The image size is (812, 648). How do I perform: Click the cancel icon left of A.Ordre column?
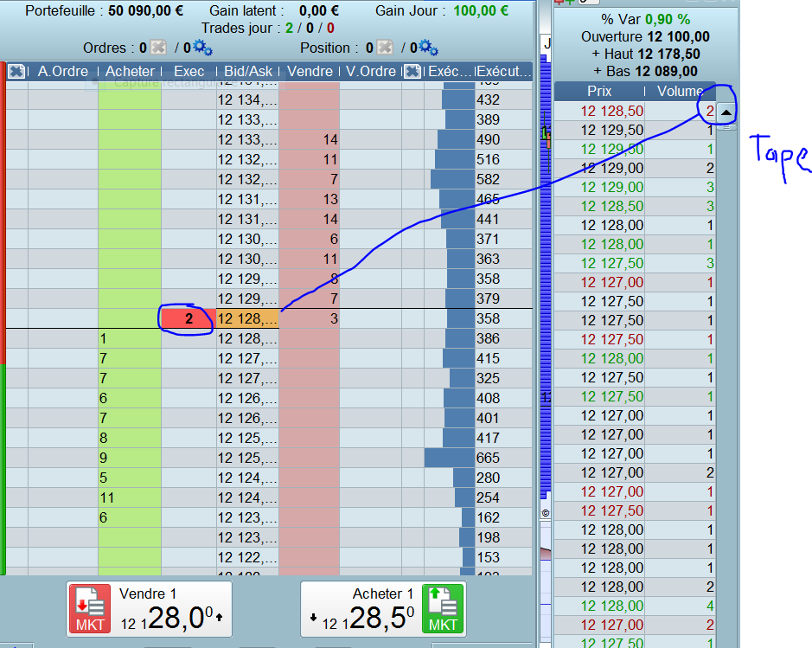16,72
